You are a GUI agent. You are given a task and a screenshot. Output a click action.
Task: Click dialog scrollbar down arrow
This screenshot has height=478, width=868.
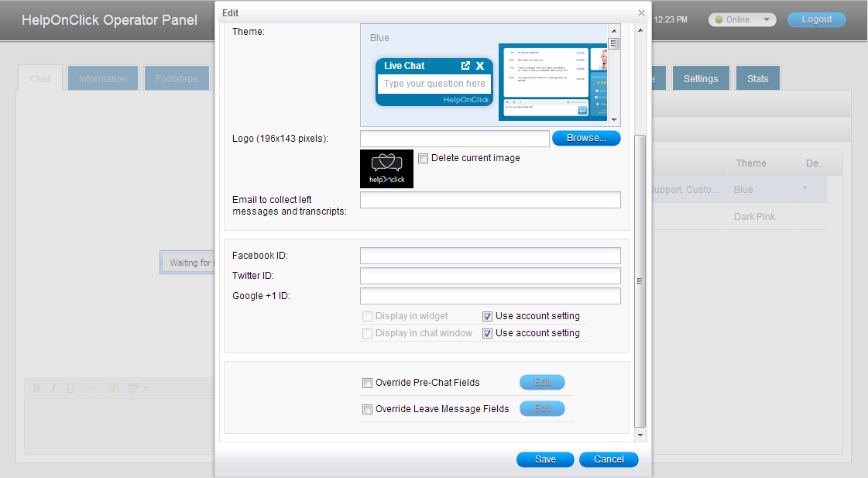click(x=640, y=435)
